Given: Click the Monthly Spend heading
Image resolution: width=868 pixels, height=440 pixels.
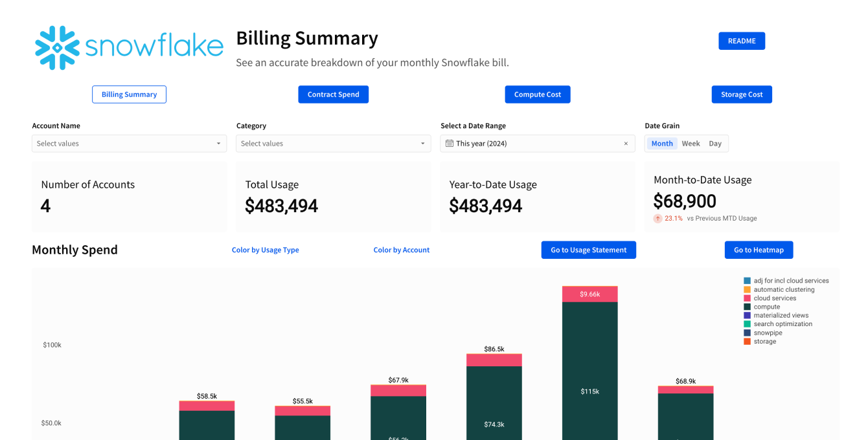Looking at the screenshot, I should 74,250.
